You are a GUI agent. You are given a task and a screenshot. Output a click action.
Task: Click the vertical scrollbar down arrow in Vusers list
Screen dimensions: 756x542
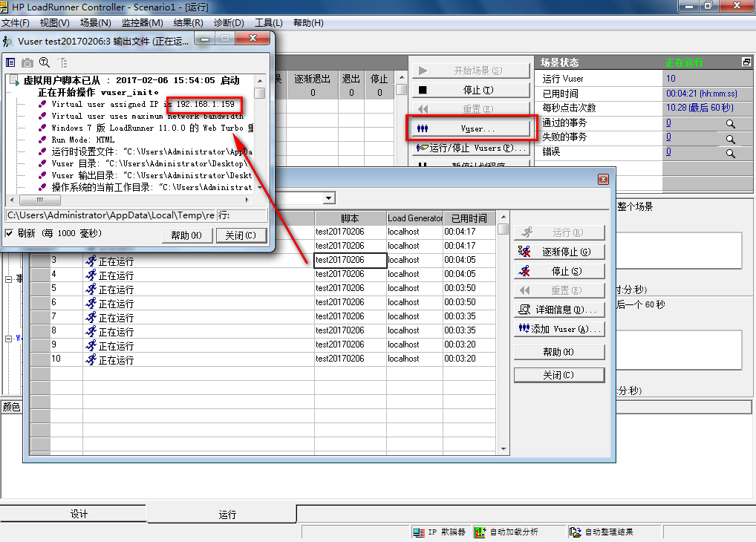(504, 449)
